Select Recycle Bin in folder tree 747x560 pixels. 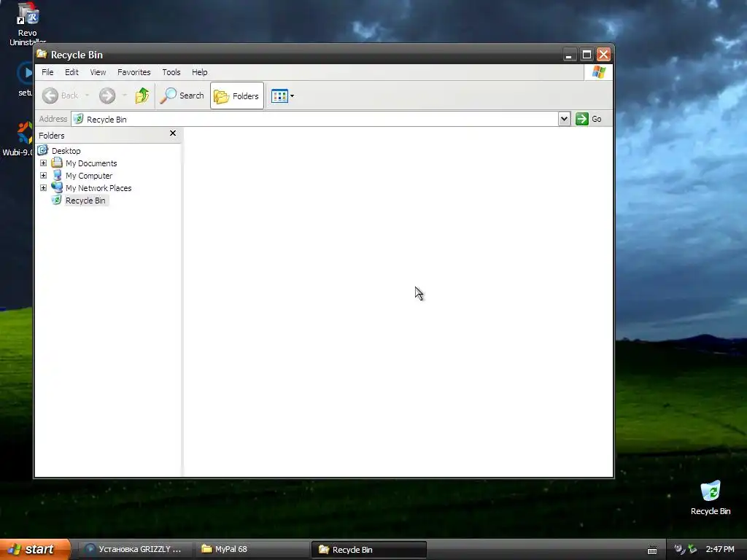(x=85, y=201)
